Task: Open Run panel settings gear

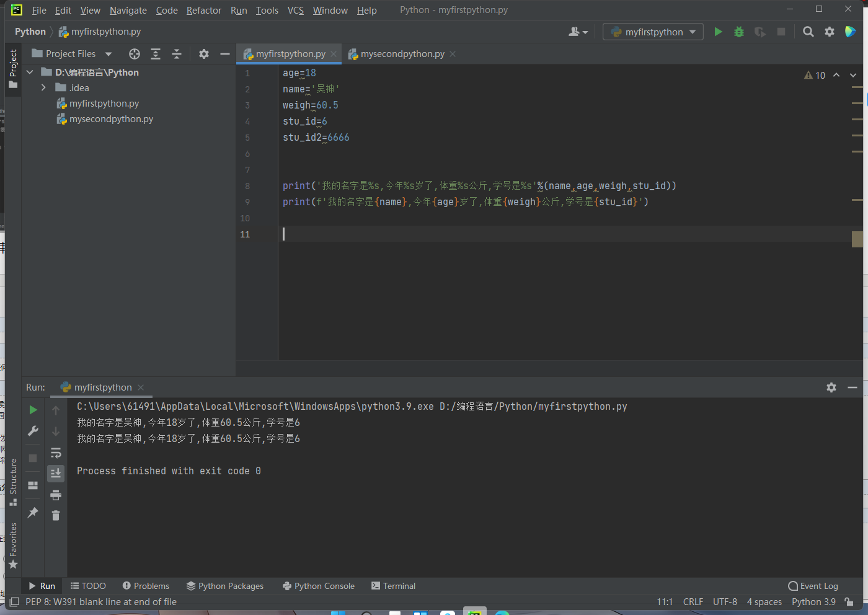Action: coord(831,387)
